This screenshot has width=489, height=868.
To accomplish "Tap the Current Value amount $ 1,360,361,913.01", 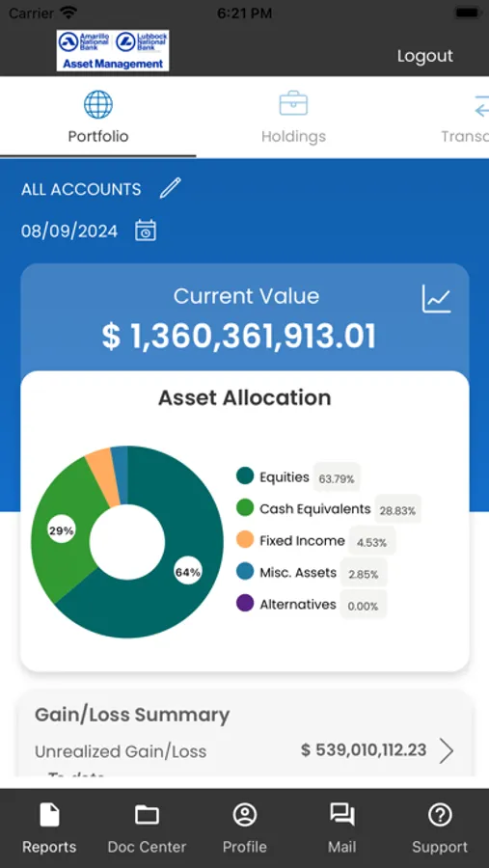I will point(239,336).
